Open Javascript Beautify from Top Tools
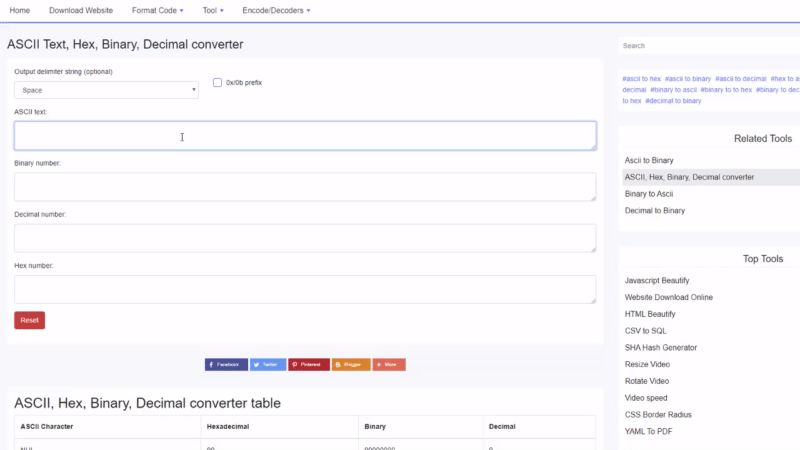 point(657,281)
